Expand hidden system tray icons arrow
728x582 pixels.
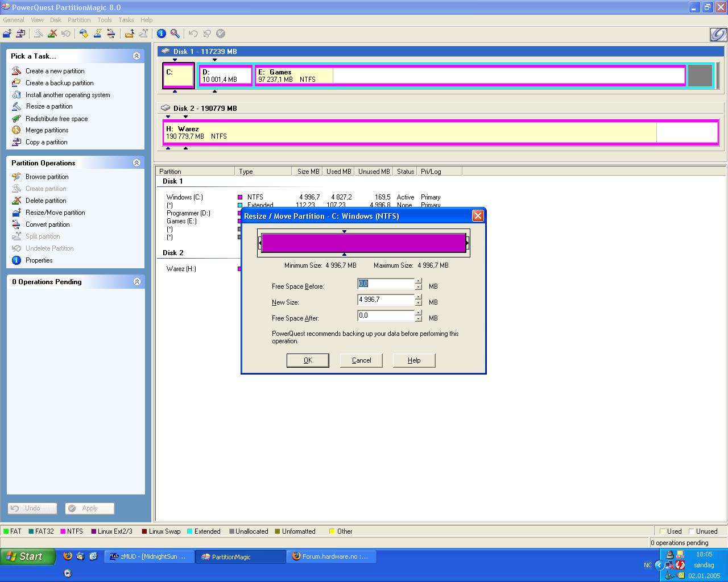pyautogui.click(x=659, y=565)
